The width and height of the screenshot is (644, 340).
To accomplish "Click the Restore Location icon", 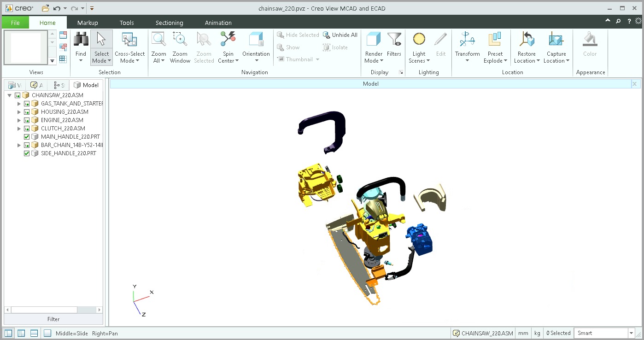I will pyautogui.click(x=527, y=40).
